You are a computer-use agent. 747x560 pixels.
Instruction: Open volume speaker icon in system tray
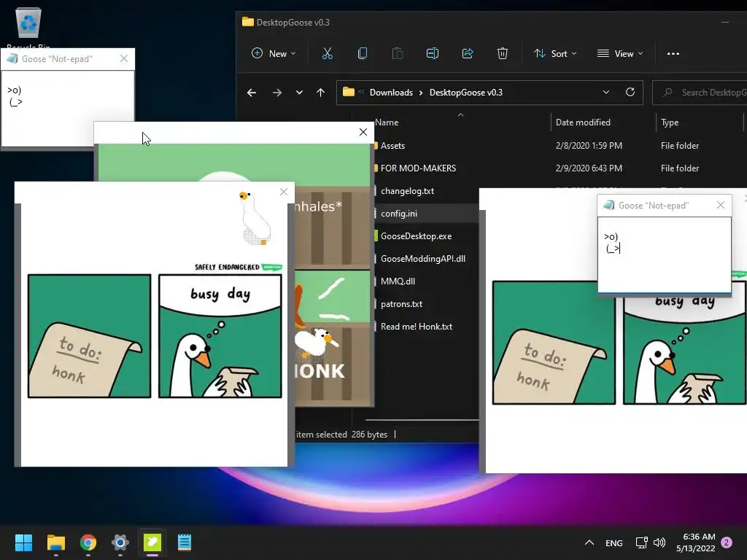[659, 542]
